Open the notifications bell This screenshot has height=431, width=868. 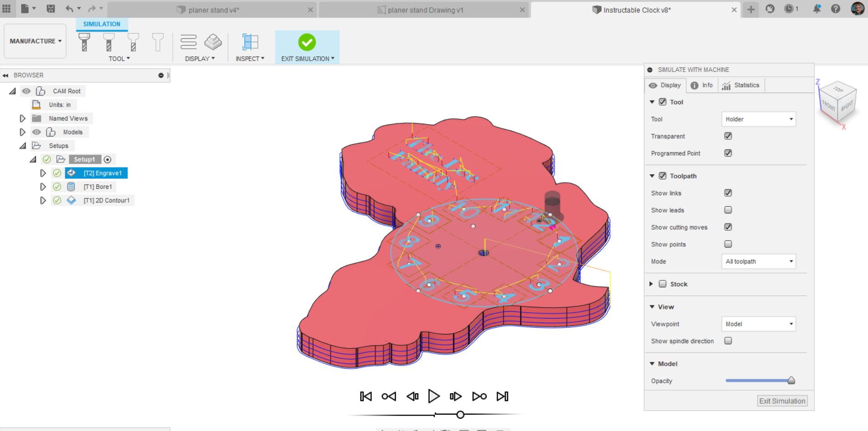pyautogui.click(x=817, y=9)
